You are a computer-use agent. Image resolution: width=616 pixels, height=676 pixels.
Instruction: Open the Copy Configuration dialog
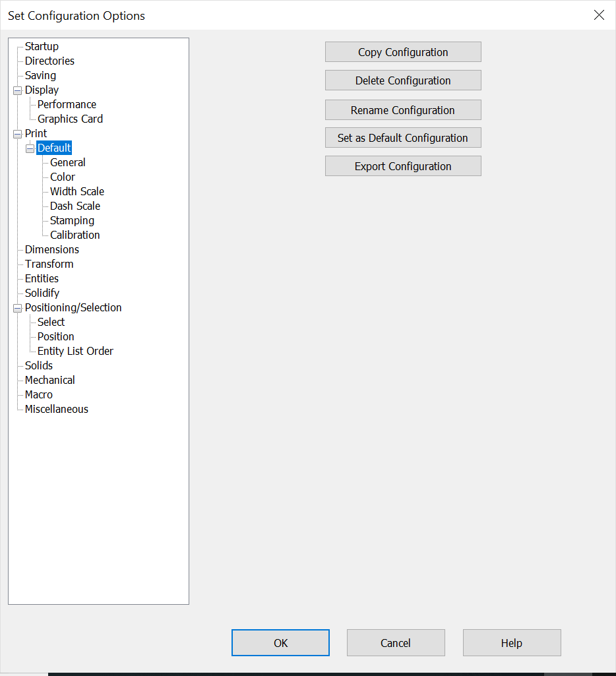point(402,51)
